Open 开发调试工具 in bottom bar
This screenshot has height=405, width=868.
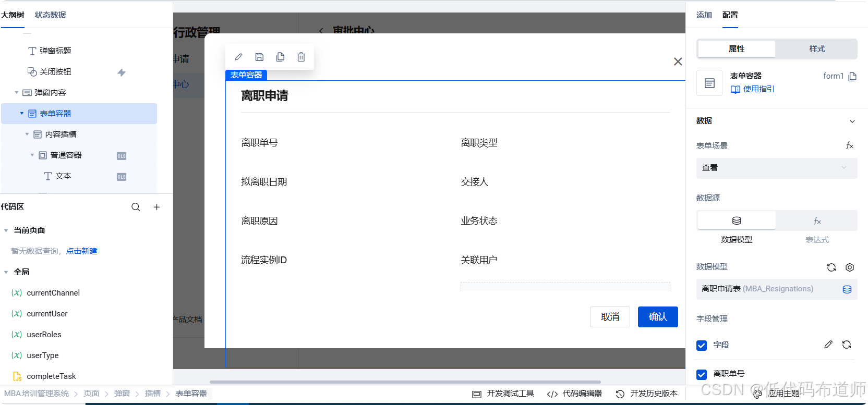click(x=503, y=394)
